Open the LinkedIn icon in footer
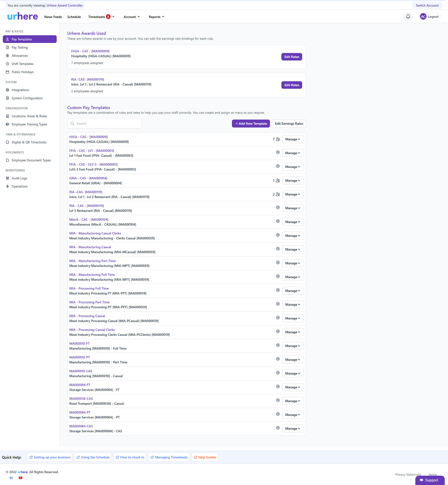The height and width of the screenshot is (485, 448). [11, 478]
